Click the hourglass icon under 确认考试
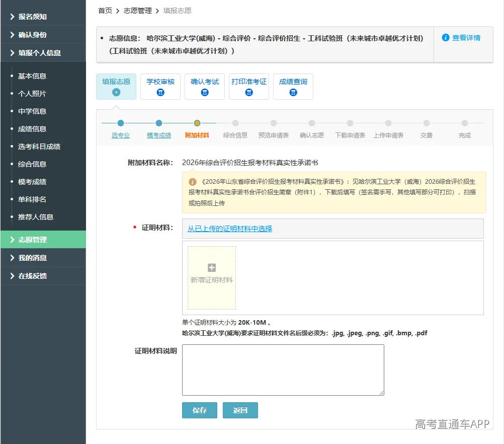The height and width of the screenshot is (444, 504). (x=205, y=92)
